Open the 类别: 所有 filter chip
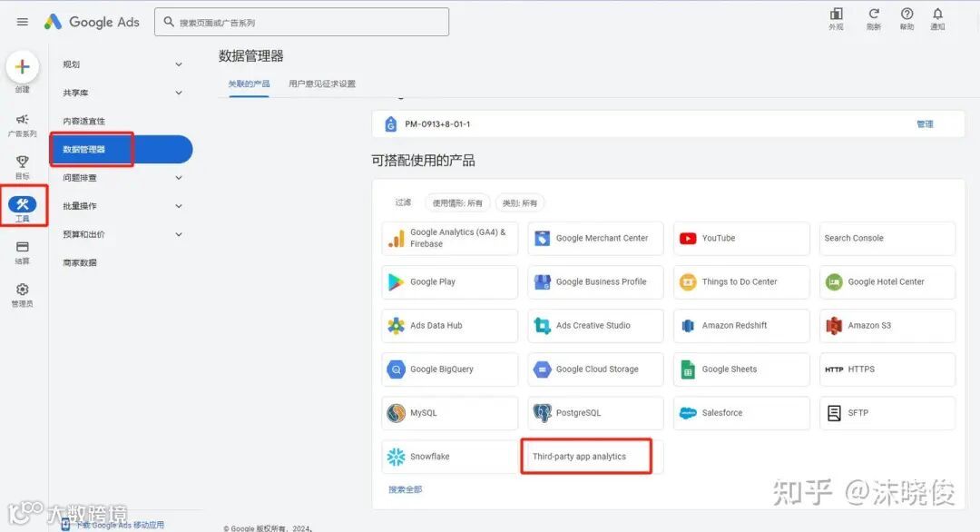 point(520,202)
